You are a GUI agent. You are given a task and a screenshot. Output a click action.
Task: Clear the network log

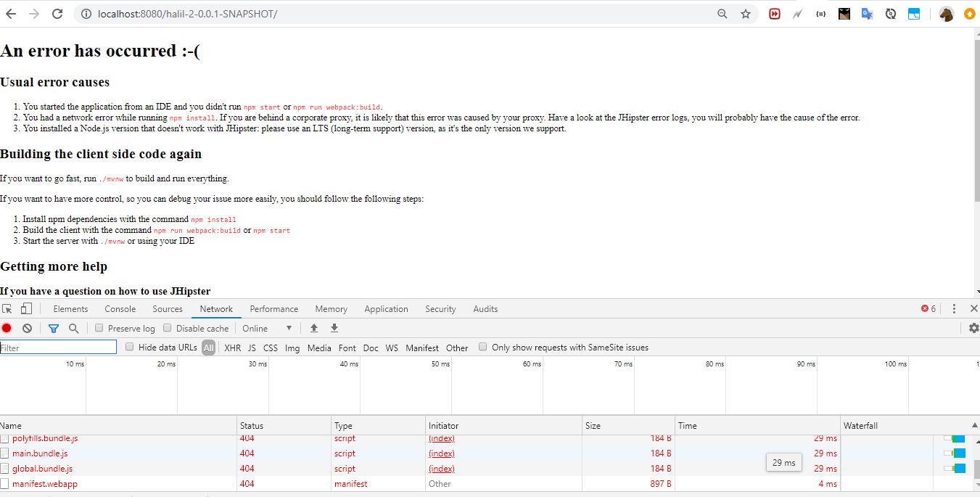pos(27,328)
